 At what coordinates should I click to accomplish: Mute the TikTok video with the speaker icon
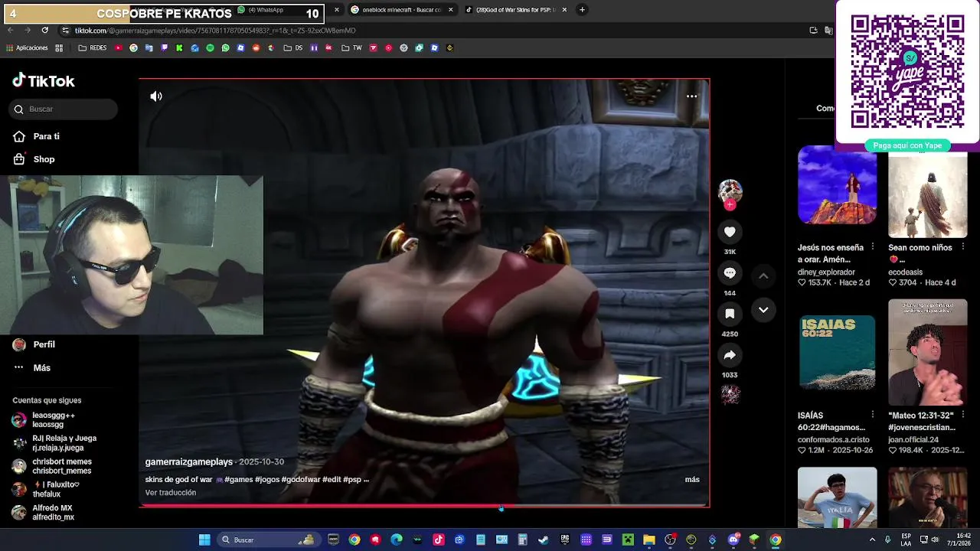point(156,96)
